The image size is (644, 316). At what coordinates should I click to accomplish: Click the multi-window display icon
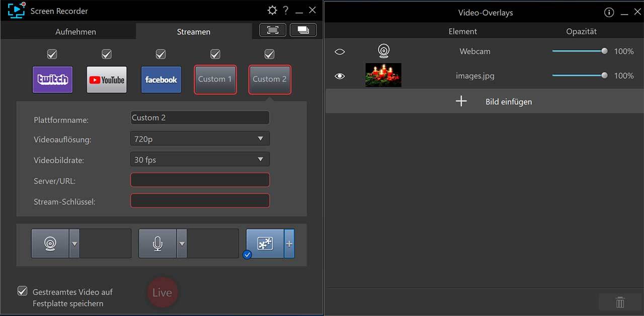303,30
